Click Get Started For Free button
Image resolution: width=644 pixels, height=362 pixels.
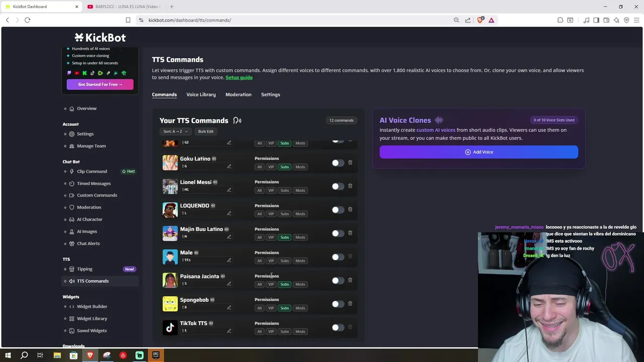click(x=100, y=84)
